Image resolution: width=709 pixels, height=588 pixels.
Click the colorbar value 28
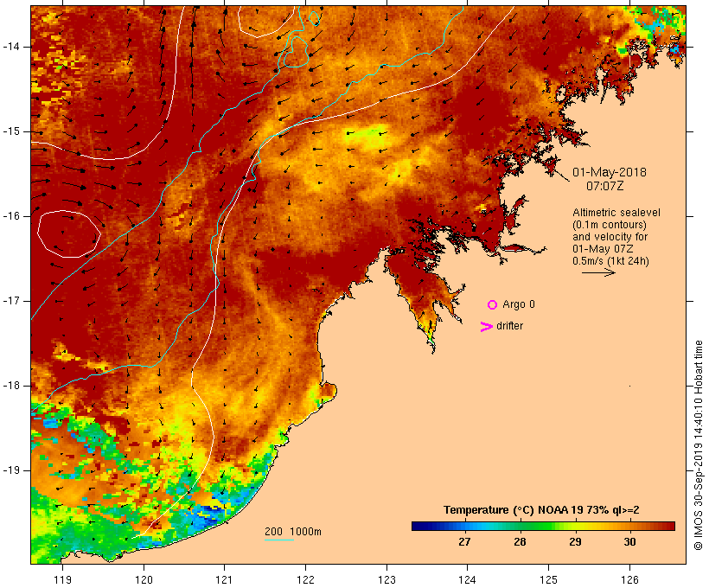coord(520,541)
